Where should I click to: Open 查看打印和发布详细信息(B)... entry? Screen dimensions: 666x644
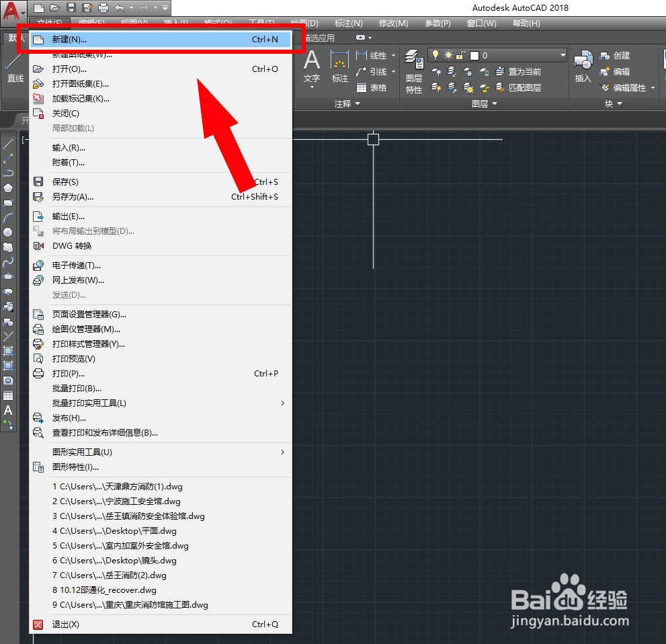(161, 433)
